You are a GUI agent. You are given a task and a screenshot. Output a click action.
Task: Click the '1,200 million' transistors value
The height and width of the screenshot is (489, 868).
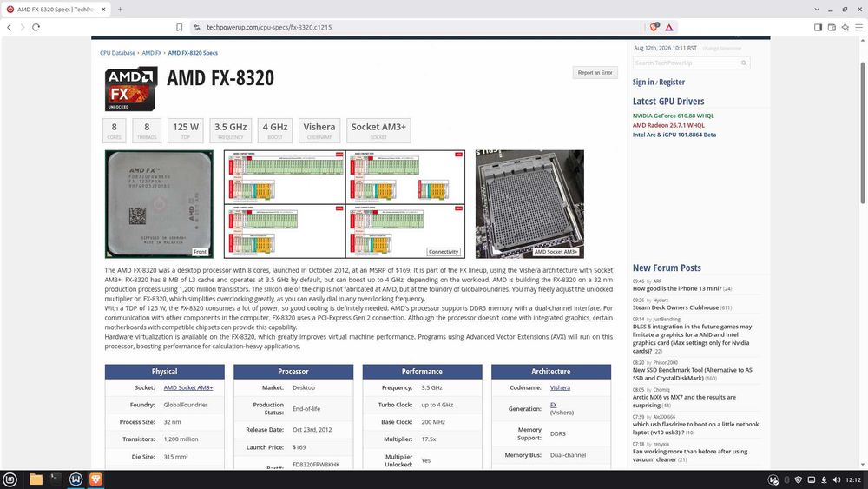tap(181, 439)
